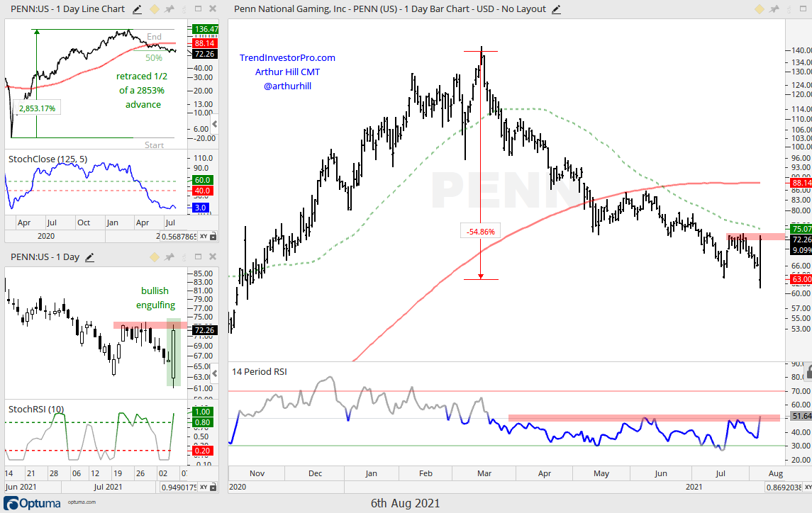The width and height of the screenshot is (812, 513).
Task: Select the Penn National Gaming Bar Chart title
Action: [x=390, y=9]
